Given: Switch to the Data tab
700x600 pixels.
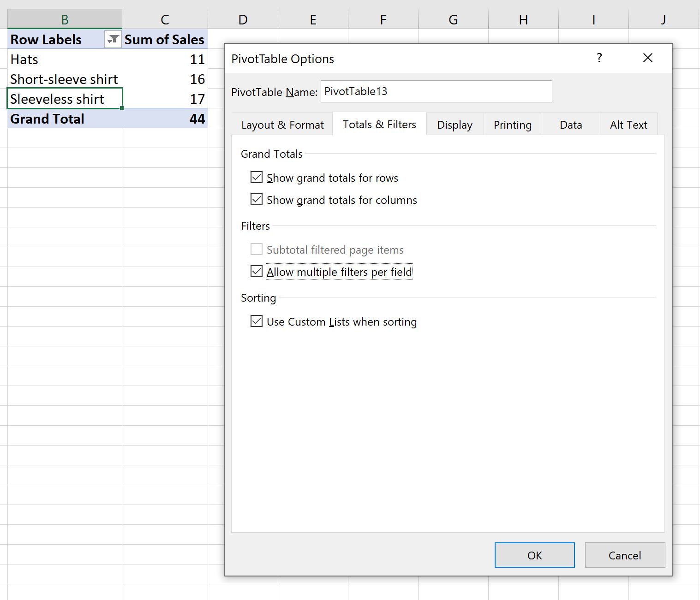Looking at the screenshot, I should click(x=571, y=125).
